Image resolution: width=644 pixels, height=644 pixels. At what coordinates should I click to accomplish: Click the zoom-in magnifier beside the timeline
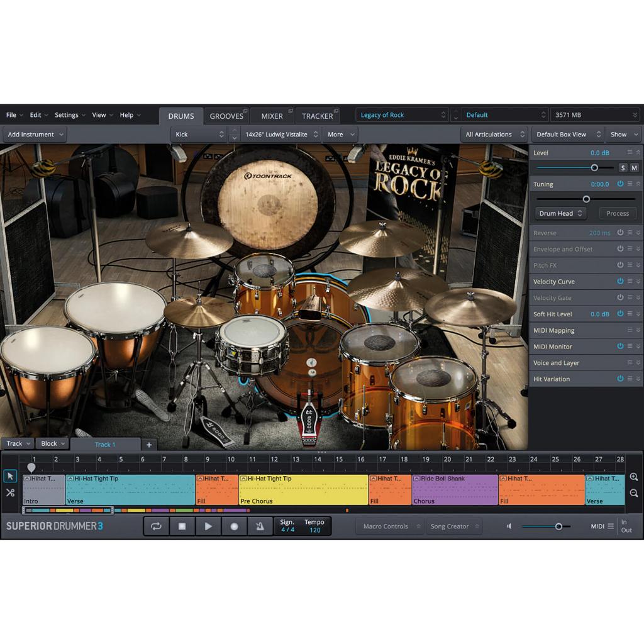[x=635, y=477]
